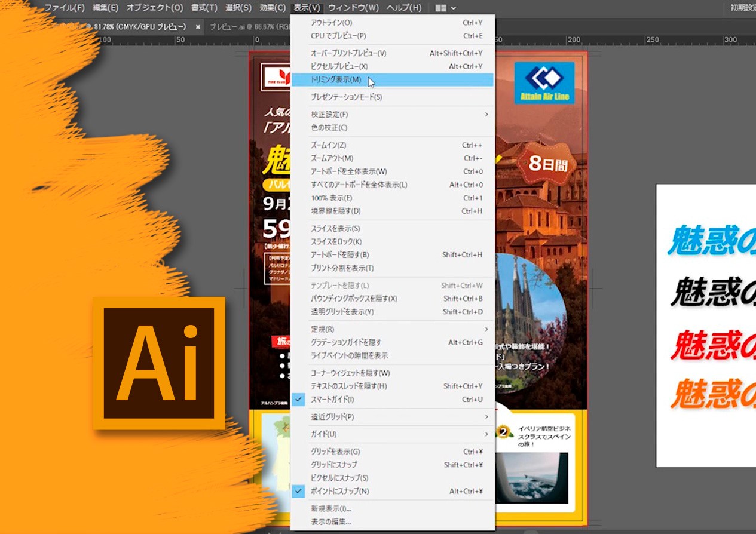
Task: Click 新規表示 at menu bottom
Action: click(x=331, y=509)
